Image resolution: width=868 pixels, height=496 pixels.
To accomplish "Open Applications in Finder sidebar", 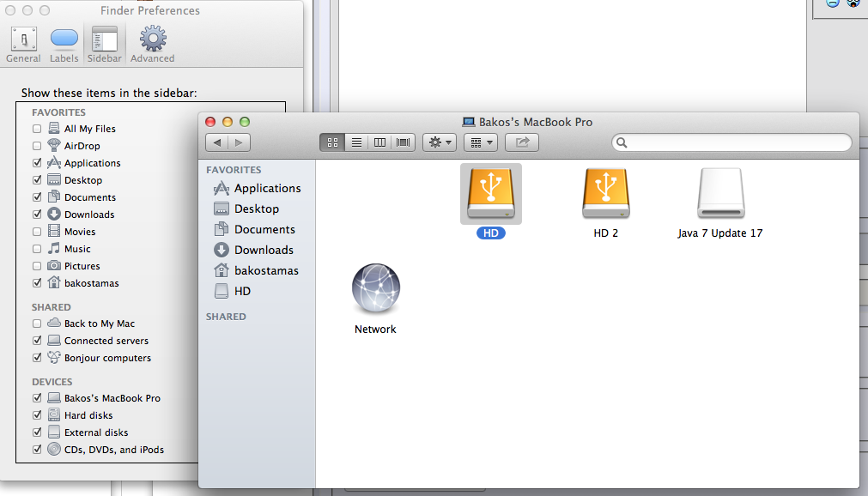I will coord(258,189).
